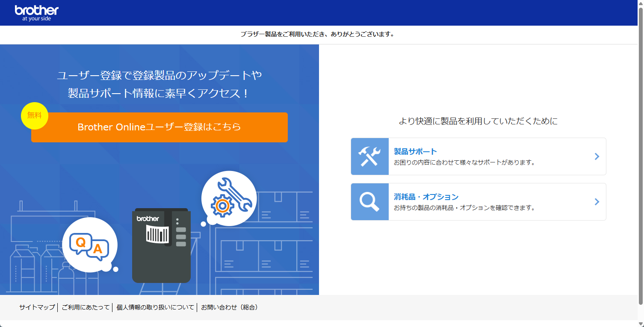644x327 pixels.
Task: Open the ご利用にあたって footer link
Action: pos(86,307)
